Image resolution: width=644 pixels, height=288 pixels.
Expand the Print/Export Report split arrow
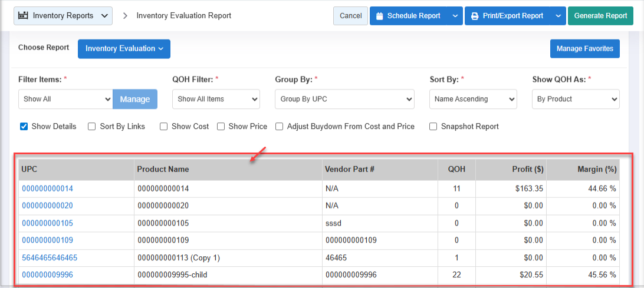click(558, 16)
